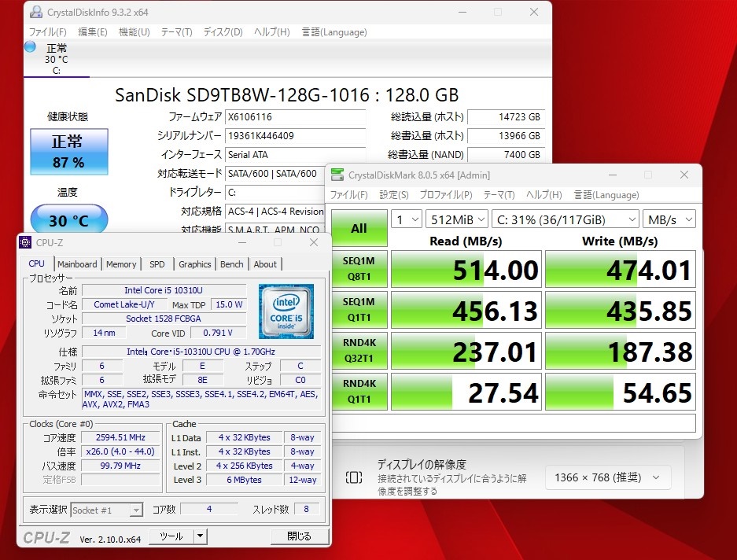Viewport: 737px width, 560px height.
Task: Click the SATA/600 transfer mode field
Action: pos(275,174)
